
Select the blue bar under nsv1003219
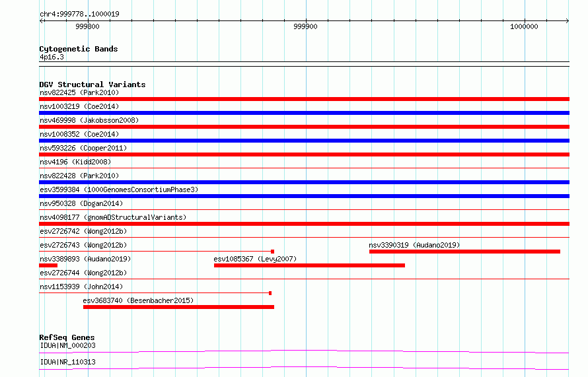pyautogui.click(x=304, y=113)
